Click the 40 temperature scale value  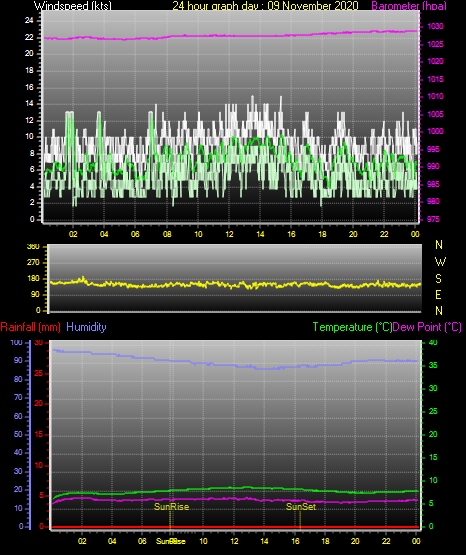[433, 342]
